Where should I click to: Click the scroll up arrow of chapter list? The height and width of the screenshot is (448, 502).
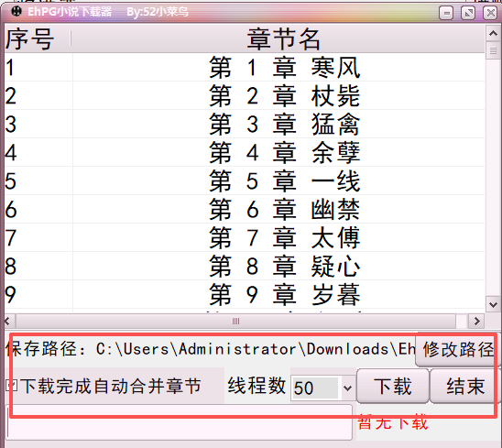493,33
